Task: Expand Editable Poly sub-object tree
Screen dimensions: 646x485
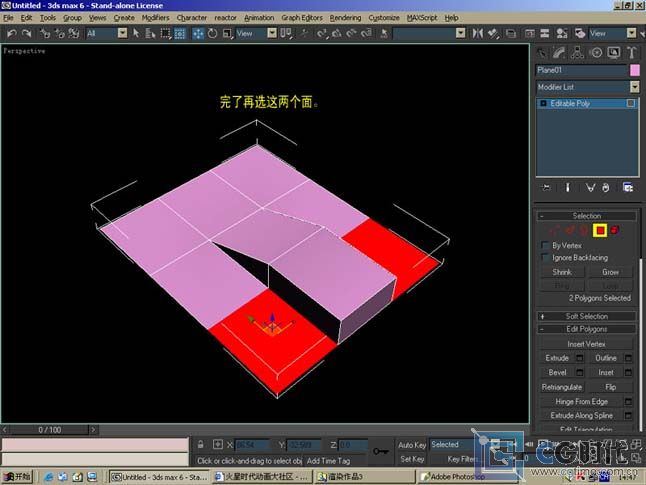Action: (x=543, y=103)
